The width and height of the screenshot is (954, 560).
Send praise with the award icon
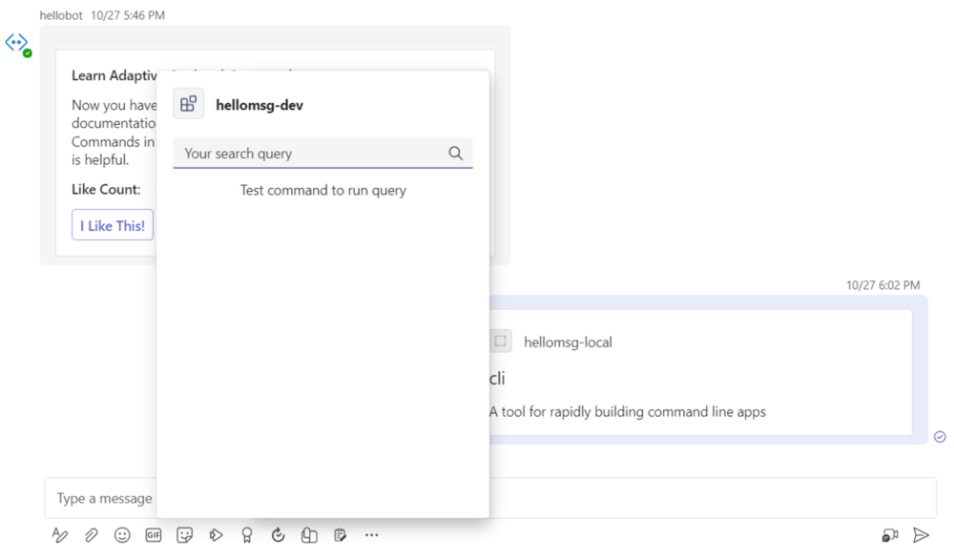coord(246,535)
